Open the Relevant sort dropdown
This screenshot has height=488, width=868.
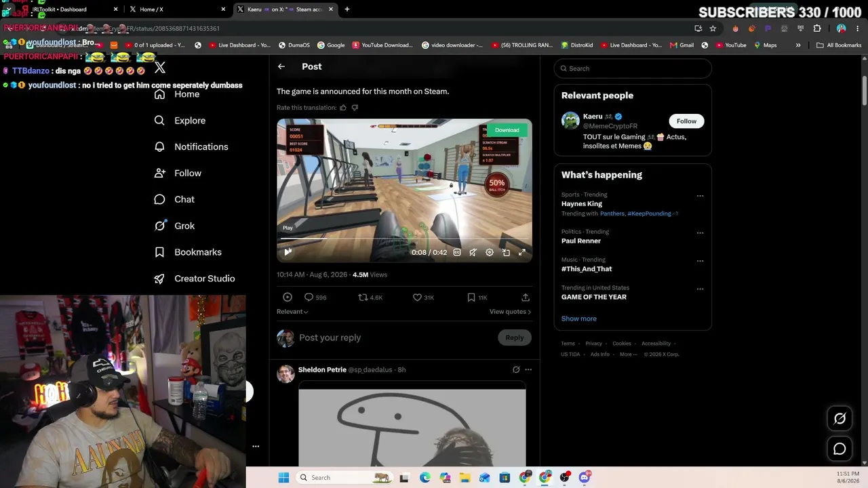pyautogui.click(x=292, y=312)
